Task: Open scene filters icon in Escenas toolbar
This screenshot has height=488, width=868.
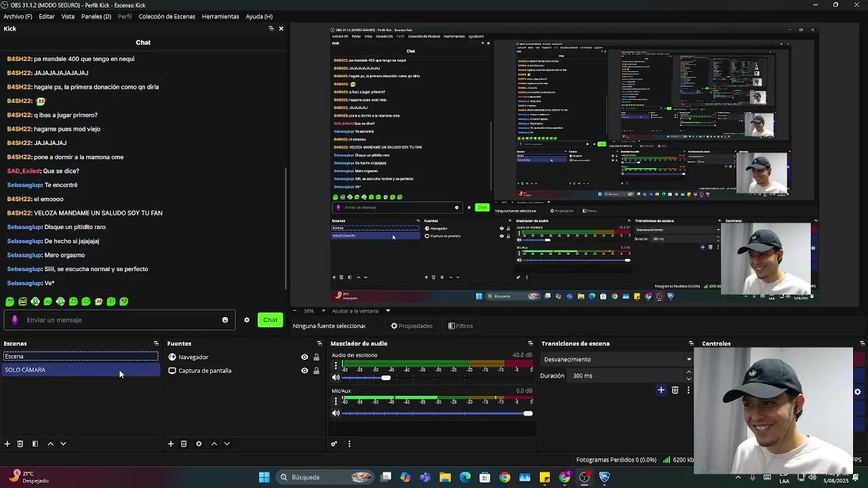Action: coord(35,444)
